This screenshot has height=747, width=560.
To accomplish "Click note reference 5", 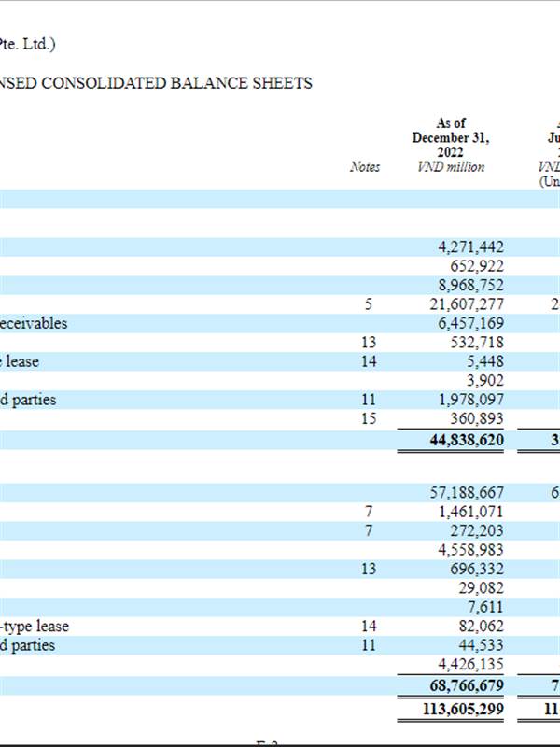I will click(x=370, y=304).
